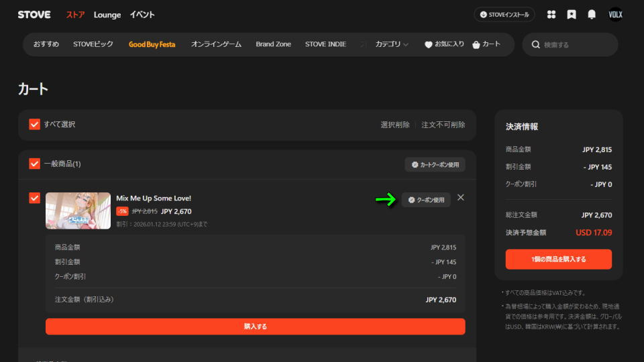Open the VOLX profile avatar
This screenshot has height=362, width=644.
[615, 15]
